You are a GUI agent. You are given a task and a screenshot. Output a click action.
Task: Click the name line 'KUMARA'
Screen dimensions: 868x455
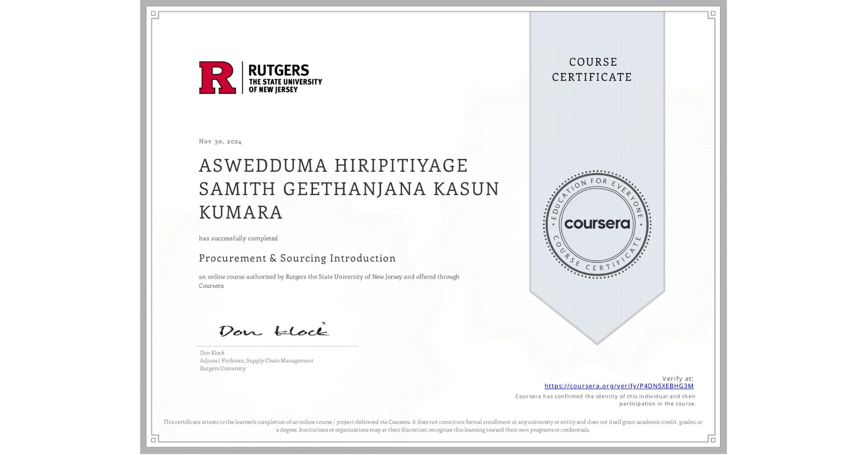(x=241, y=212)
